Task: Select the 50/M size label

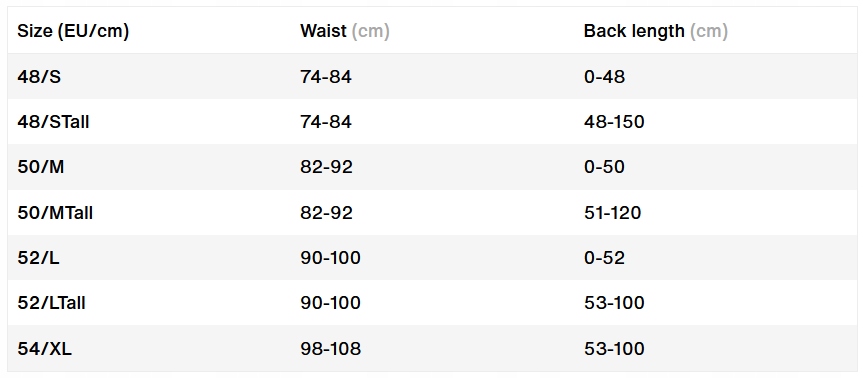Action: (41, 167)
